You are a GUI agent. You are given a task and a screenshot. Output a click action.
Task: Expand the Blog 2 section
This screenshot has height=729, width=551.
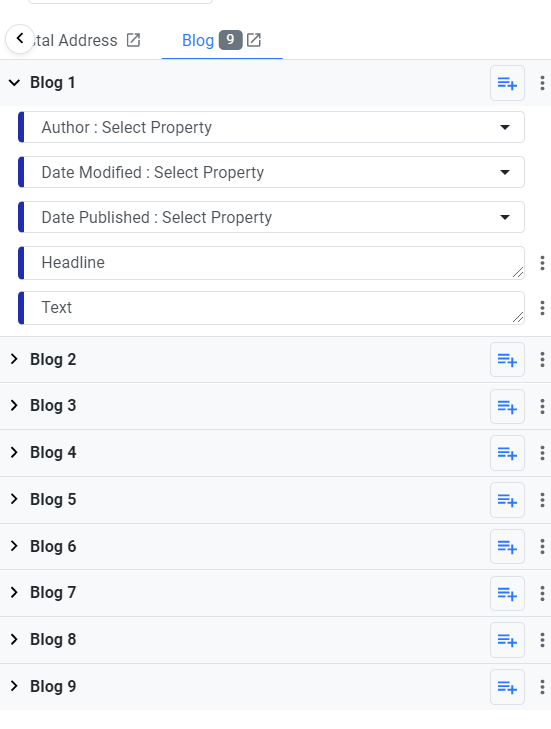tap(14, 359)
